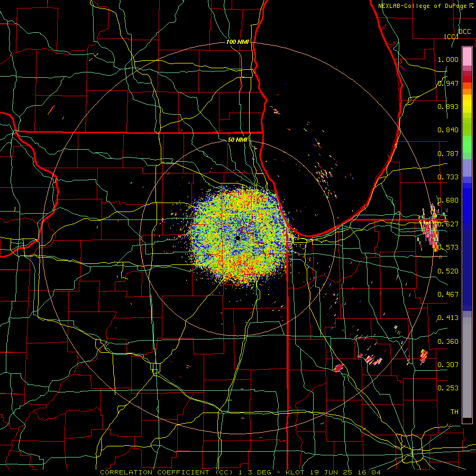Click the 0.360 color scale value
This screenshot has width=476, height=476.
coord(448,342)
